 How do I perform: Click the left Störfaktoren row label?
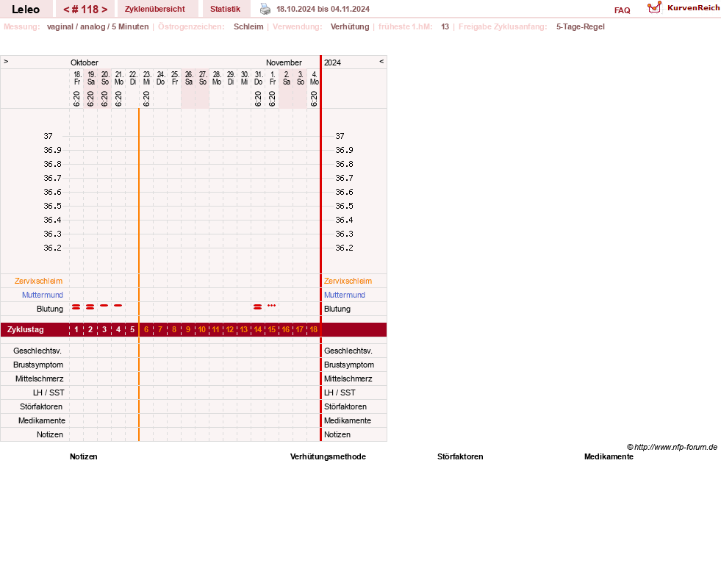coord(41,407)
